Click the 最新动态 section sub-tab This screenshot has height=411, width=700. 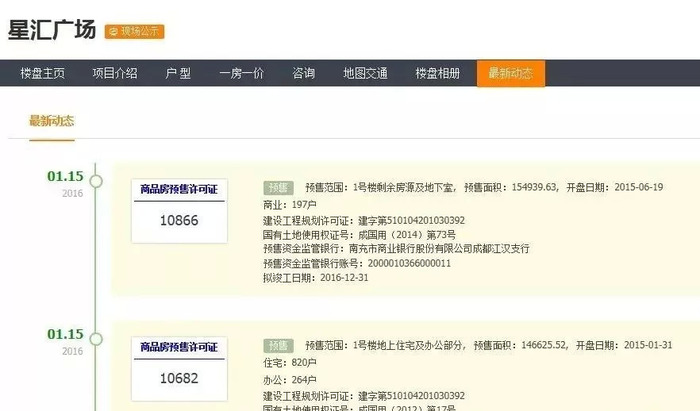(52, 121)
